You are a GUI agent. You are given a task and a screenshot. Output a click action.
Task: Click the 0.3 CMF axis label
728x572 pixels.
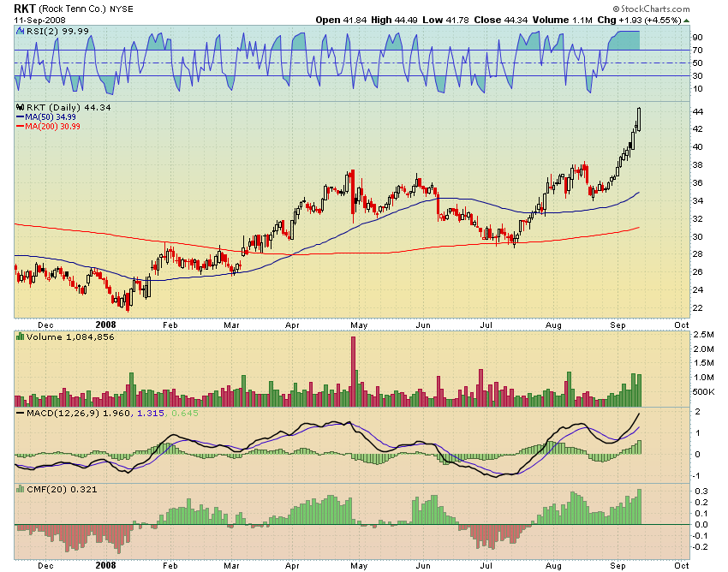(x=702, y=492)
